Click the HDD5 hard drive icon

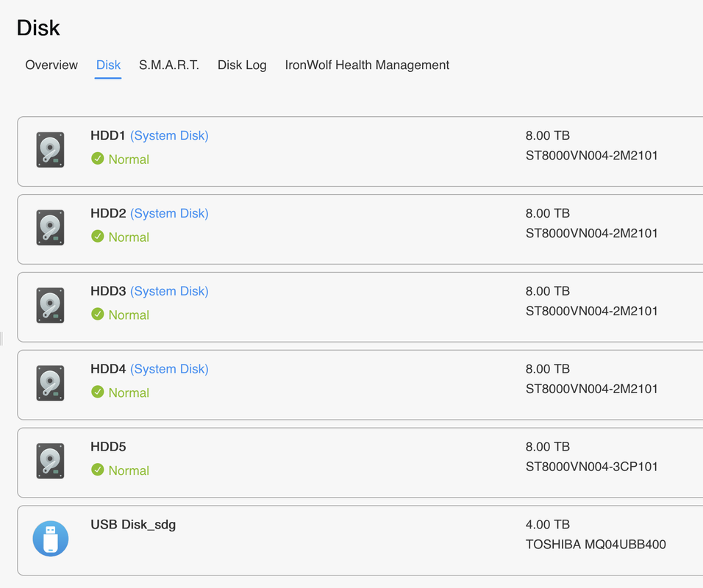[50, 461]
